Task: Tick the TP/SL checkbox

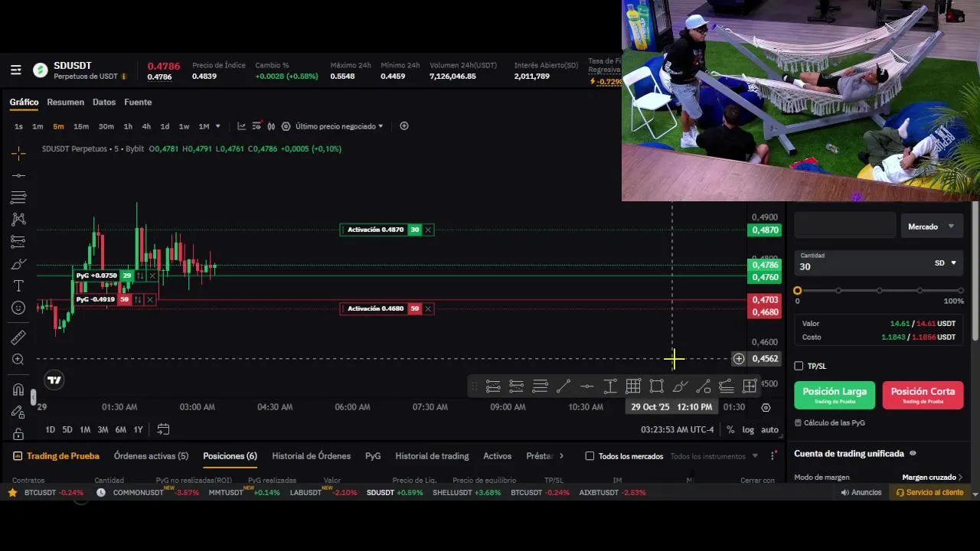Action: point(799,366)
